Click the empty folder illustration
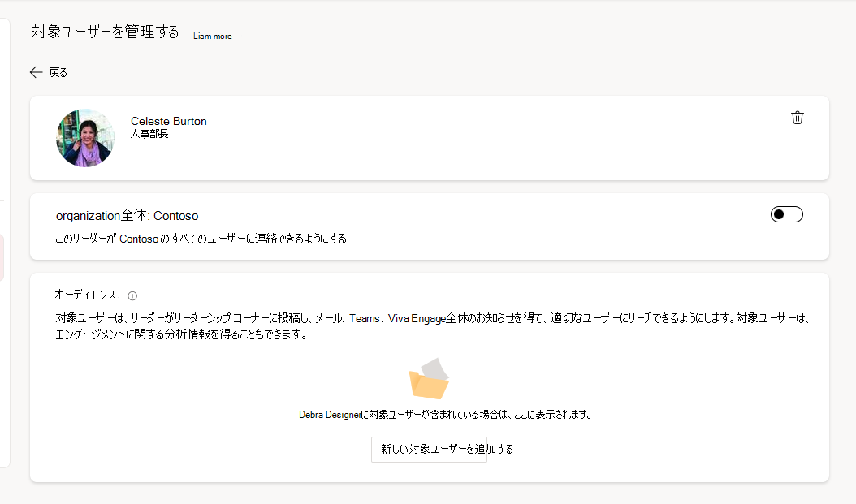Image resolution: width=856 pixels, height=504 pixels. click(x=429, y=378)
